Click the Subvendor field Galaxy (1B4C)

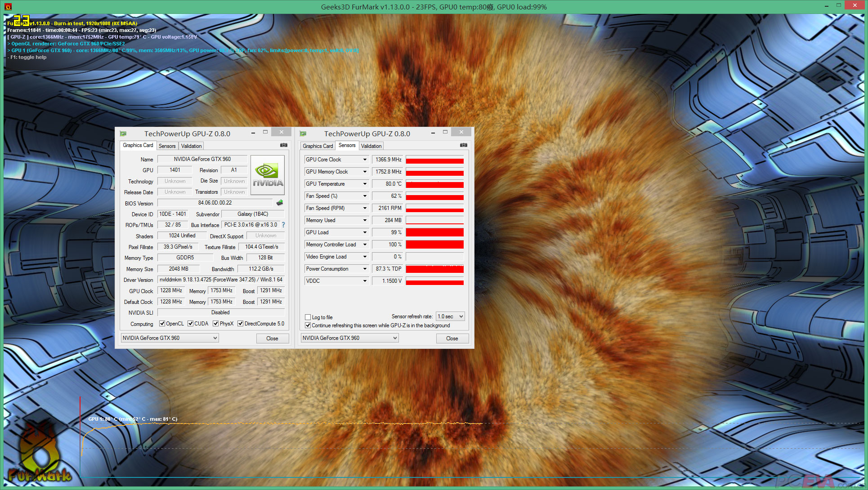pyautogui.click(x=253, y=214)
